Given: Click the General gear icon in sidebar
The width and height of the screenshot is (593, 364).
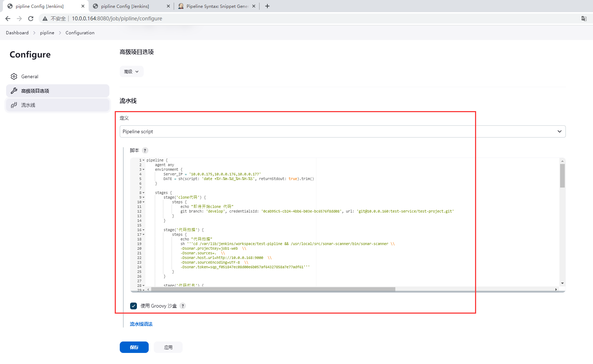Looking at the screenshot, I should (14, 76).
